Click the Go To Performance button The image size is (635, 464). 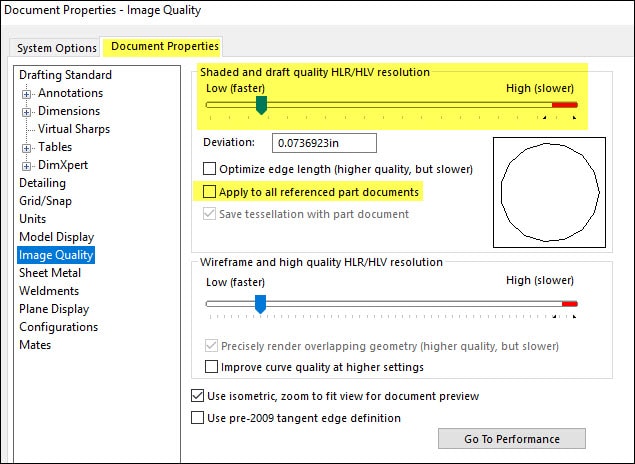512,438
